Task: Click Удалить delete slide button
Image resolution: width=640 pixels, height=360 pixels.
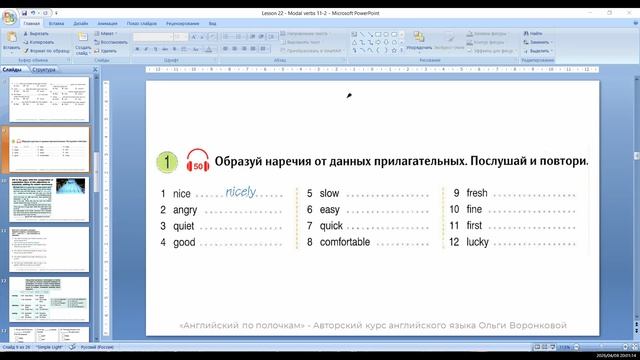Action: coord(106,51)
